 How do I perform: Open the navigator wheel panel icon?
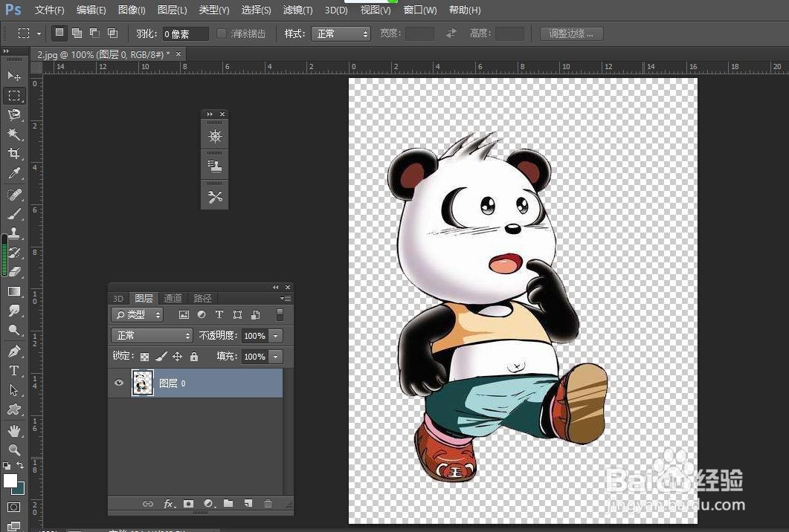[215, 136]
